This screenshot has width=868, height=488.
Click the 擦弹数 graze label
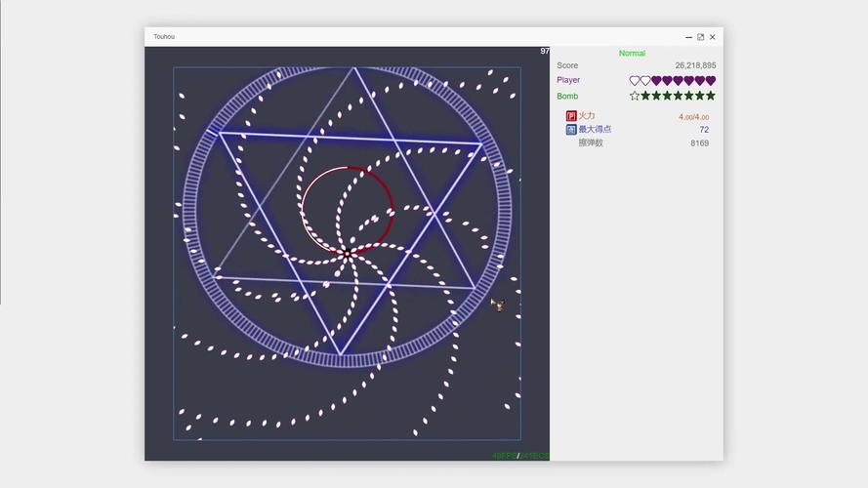point(591,142)
